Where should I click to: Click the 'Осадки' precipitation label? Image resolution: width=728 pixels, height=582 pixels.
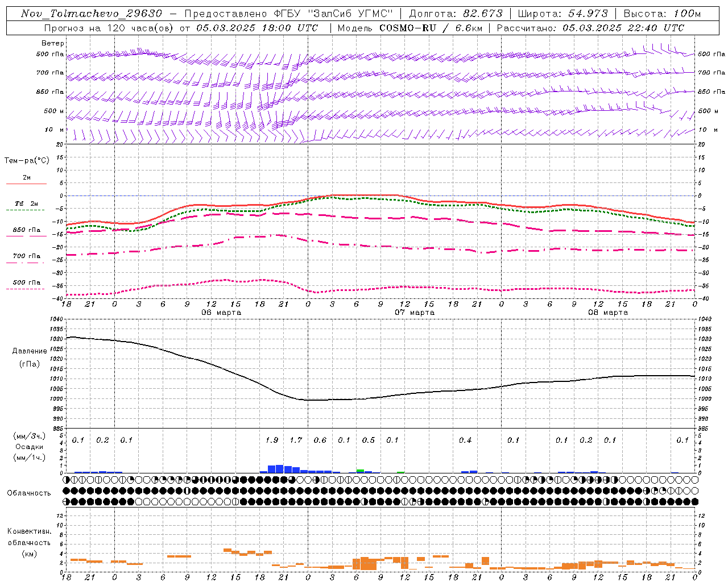point(29,447)
